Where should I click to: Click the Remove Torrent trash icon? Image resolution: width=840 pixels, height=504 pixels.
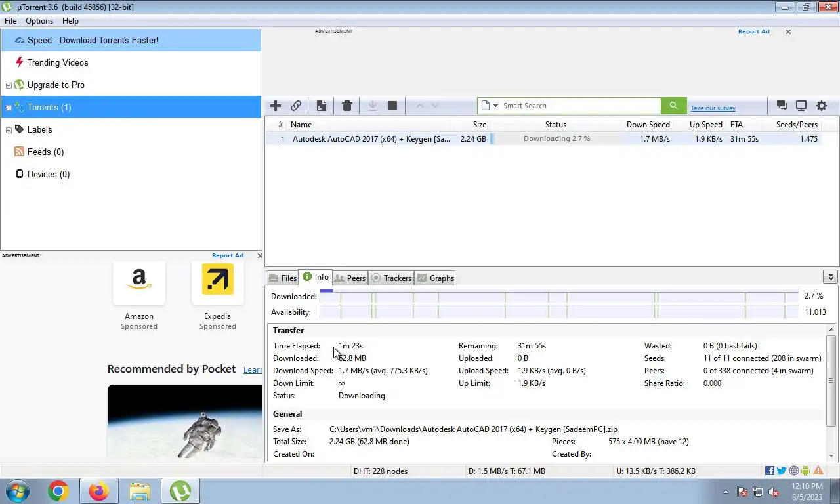pos(347,106)
